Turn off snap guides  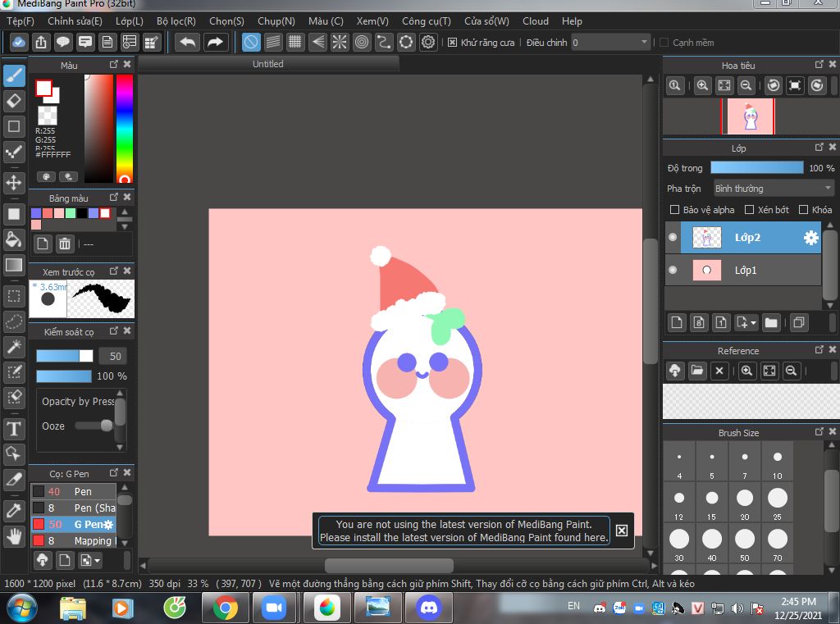click(251, 43)
